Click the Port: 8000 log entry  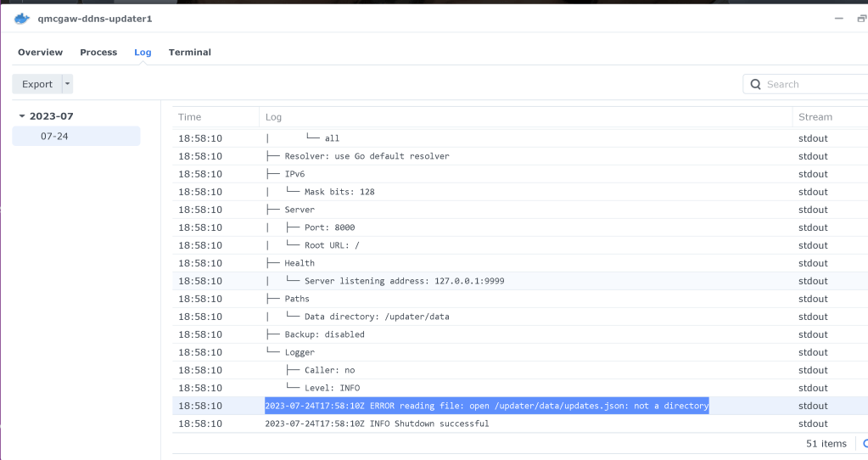520,227
